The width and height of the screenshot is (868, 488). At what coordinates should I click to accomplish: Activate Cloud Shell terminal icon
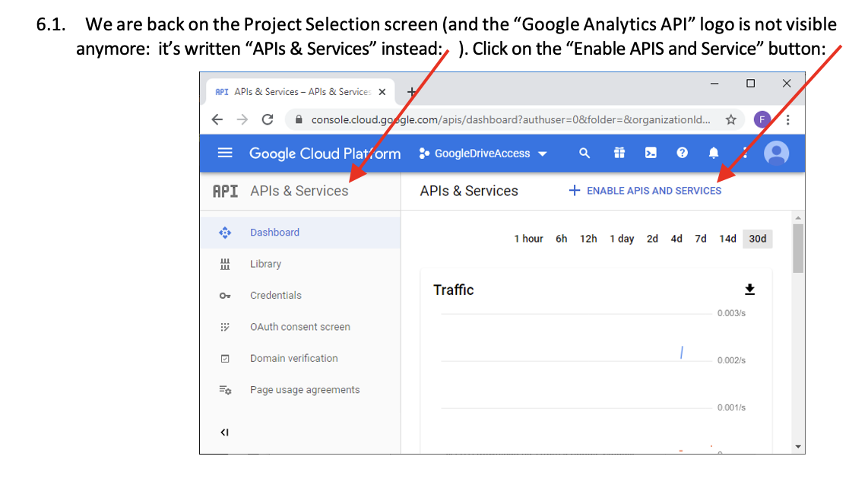point(651,153)
